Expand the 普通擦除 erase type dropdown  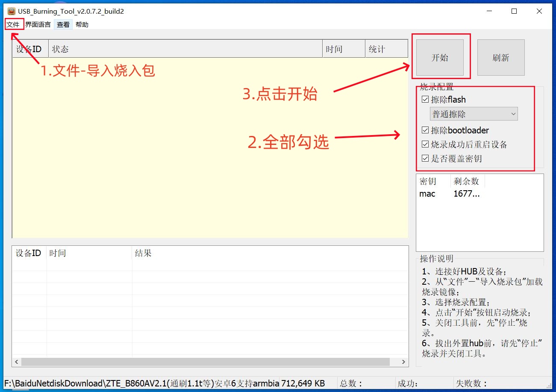click(474, 114)
